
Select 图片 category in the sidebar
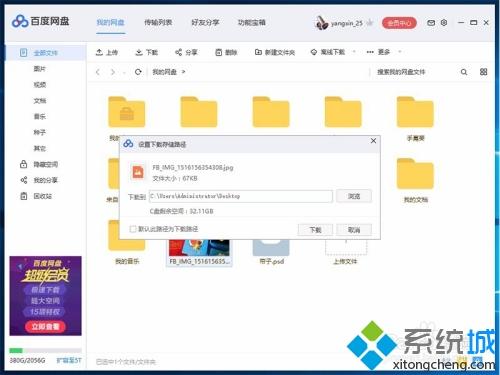[40, 69]
